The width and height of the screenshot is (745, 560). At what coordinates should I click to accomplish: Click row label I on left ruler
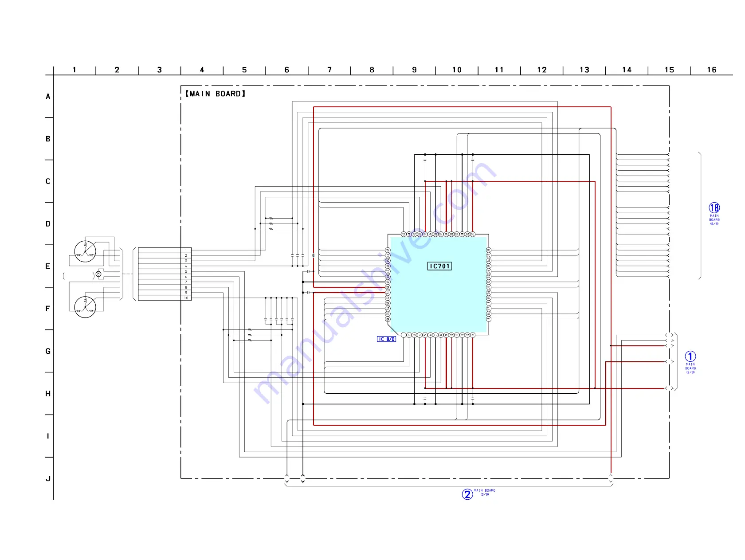(x=48, y=436)
